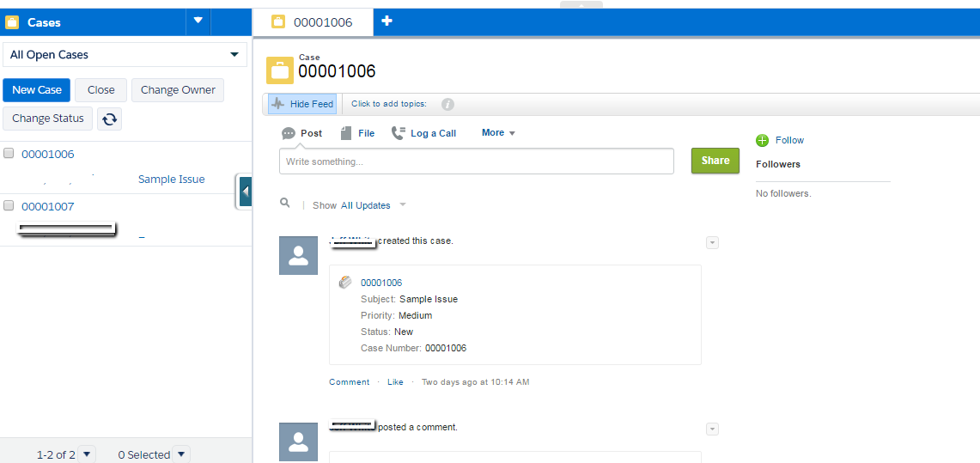Click the New Case button

click(x=37, y=90)
